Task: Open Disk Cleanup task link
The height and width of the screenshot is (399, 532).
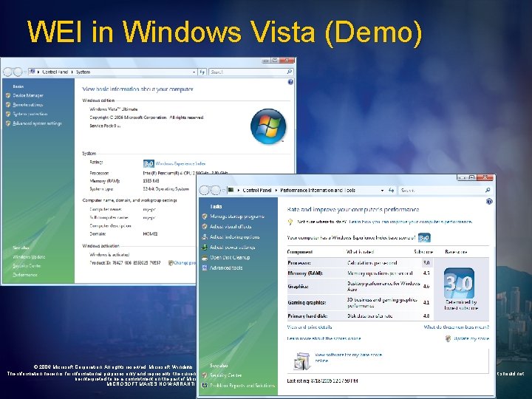Action: point(230,258)
